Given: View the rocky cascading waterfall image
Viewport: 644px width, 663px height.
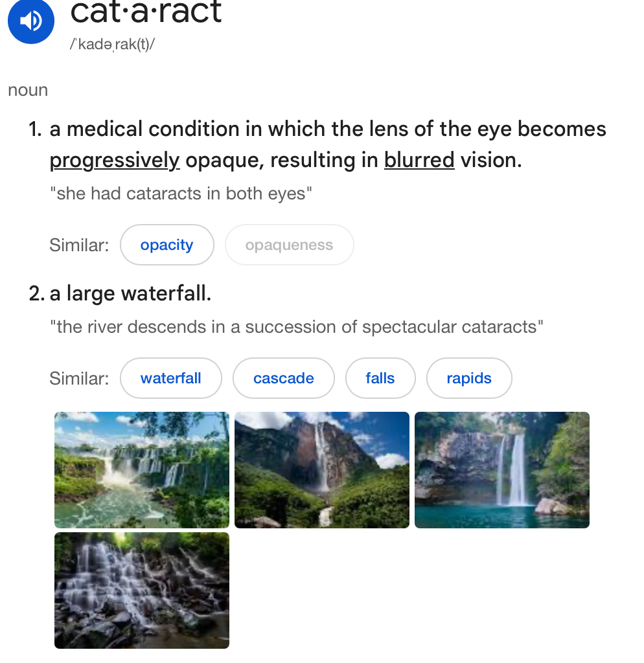Looking at the screenshot, I should tap(142, 590).
